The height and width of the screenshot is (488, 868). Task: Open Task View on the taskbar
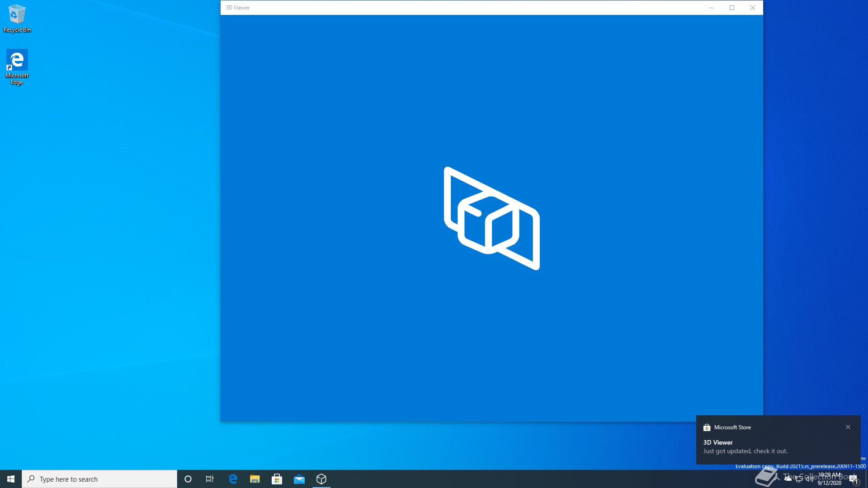point(210,479)
